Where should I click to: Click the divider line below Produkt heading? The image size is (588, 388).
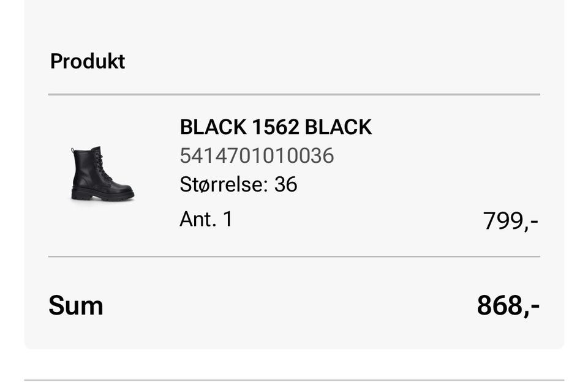[294, 95]
